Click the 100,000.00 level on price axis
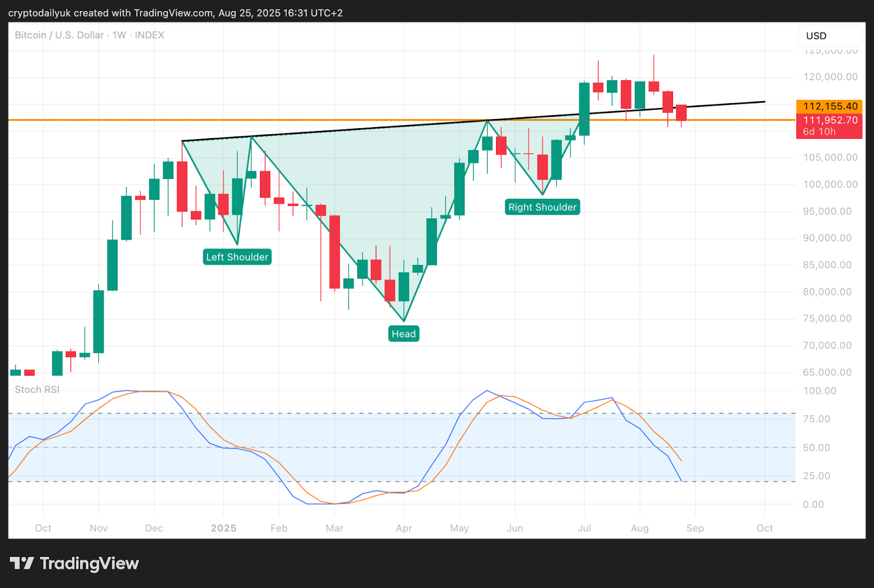 pos(830,185)
